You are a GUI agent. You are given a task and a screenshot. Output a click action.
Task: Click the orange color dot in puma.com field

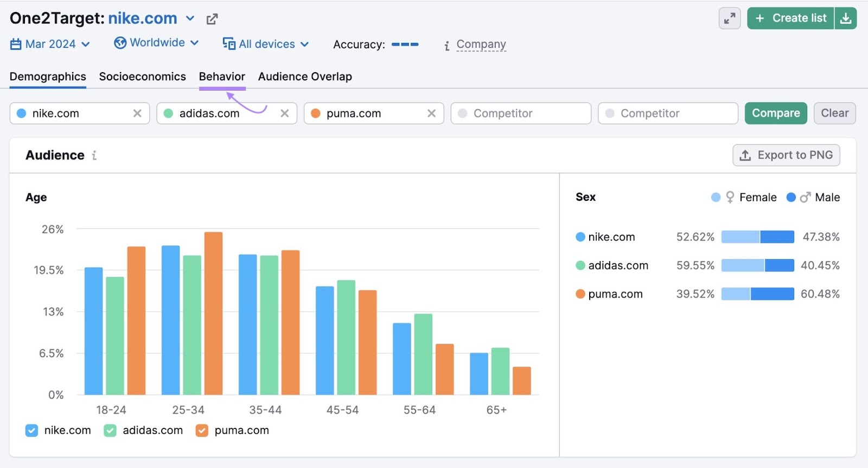point(316,113)
